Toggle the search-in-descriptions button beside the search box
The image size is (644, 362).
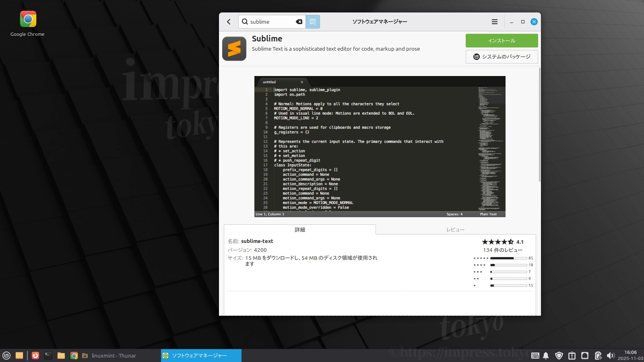point(313,22)
